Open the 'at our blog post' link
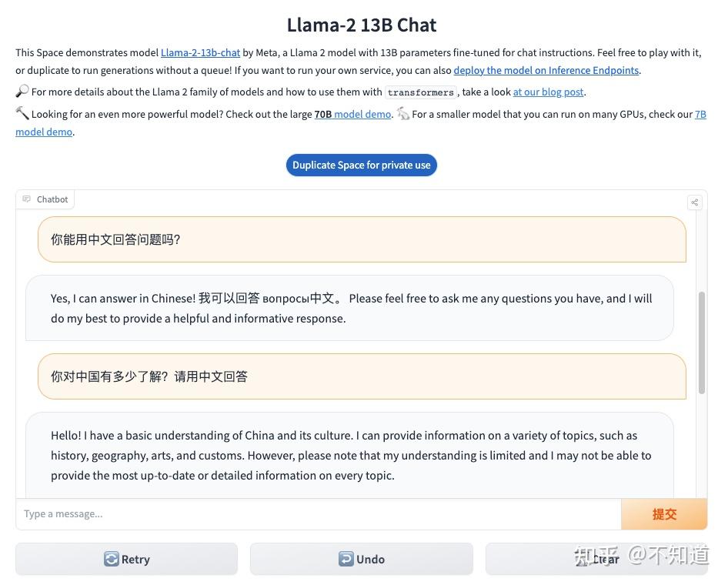728x585 pixels. coord(548,92)
